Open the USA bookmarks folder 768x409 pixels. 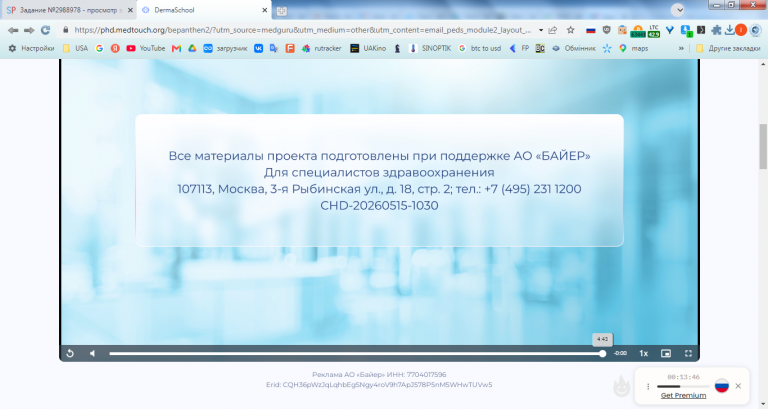(75, 48)
